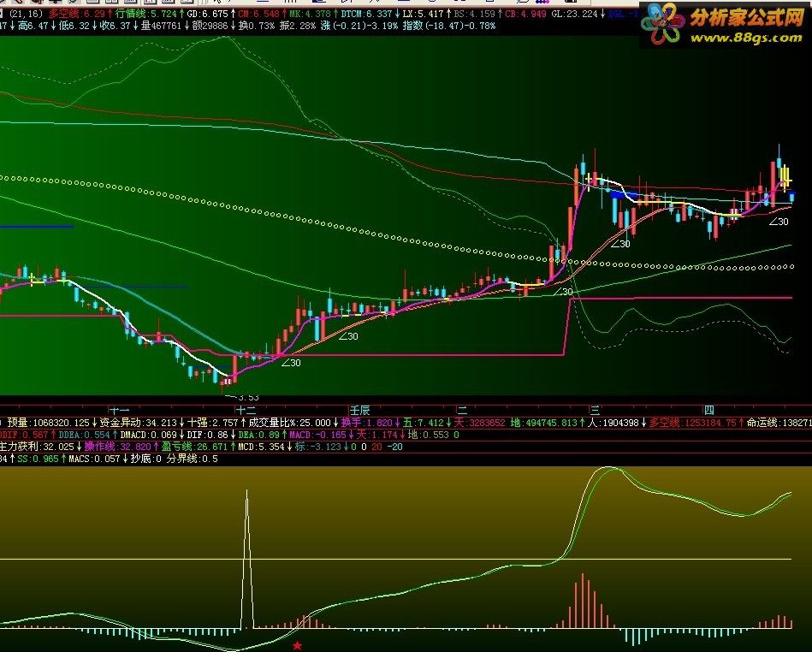Click the MK:4.378 indicator value
The width and height of the screenshot is (812, 652).
pyautogui.click(x=309, y=14)
